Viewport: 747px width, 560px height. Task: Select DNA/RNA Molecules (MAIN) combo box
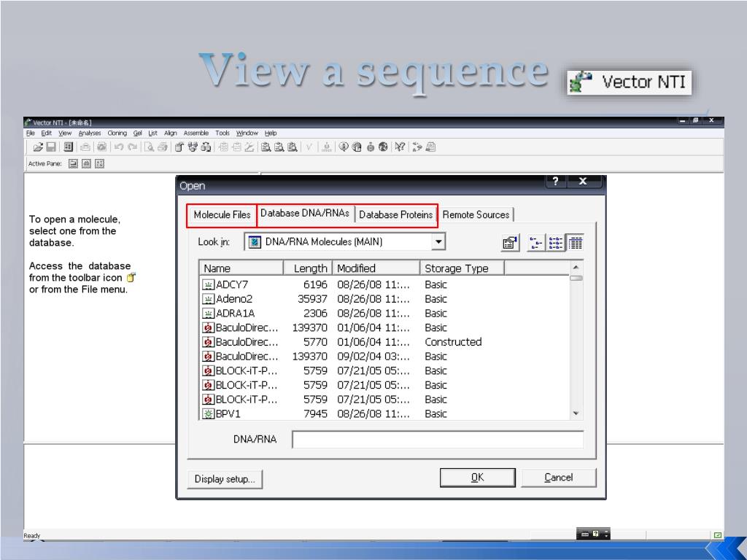[x=344, y=242]
